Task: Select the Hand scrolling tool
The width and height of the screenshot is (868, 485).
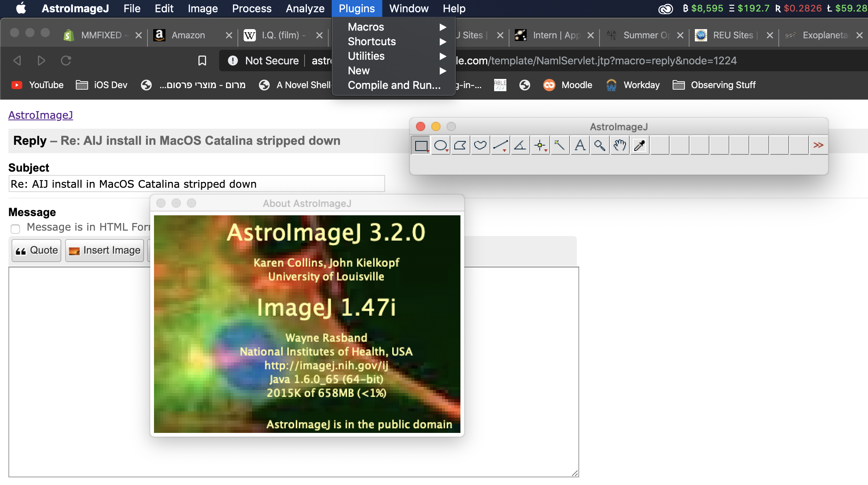Action: tap(620, 146)
